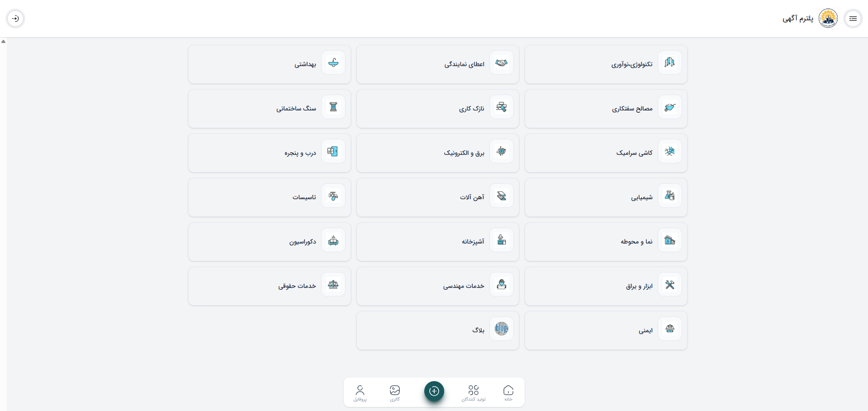This screenshot has height=411, width=868.
Task: Select the سنگ ساختمانی pillar icon
Action: pyautogui.click(x=333, y=107)
